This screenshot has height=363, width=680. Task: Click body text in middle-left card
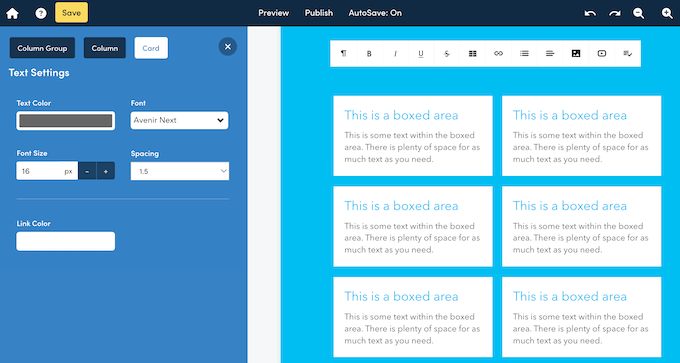point(412,238)
